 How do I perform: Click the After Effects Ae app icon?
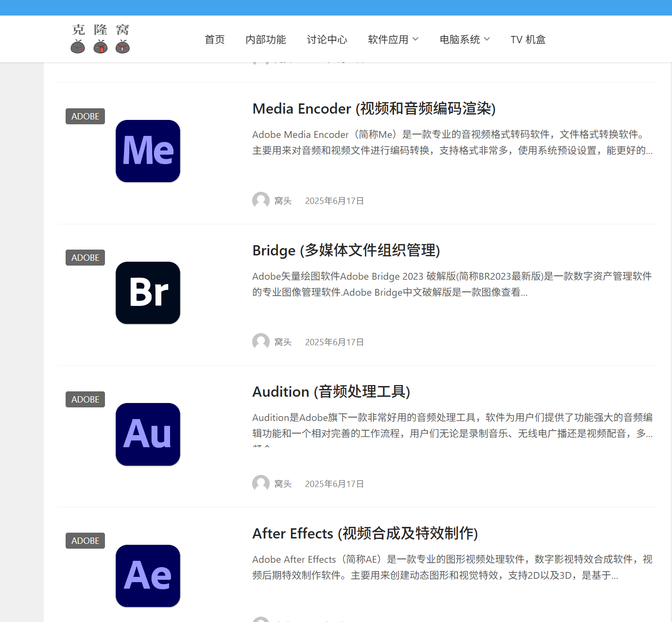[x=148, y=575]
